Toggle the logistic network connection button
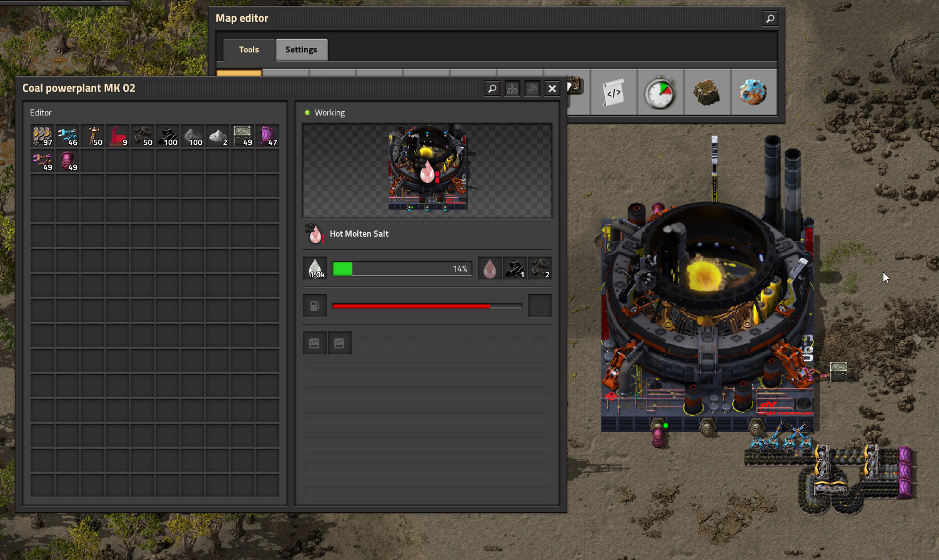The height and width of the screenshot is (560, 939). 532,89
